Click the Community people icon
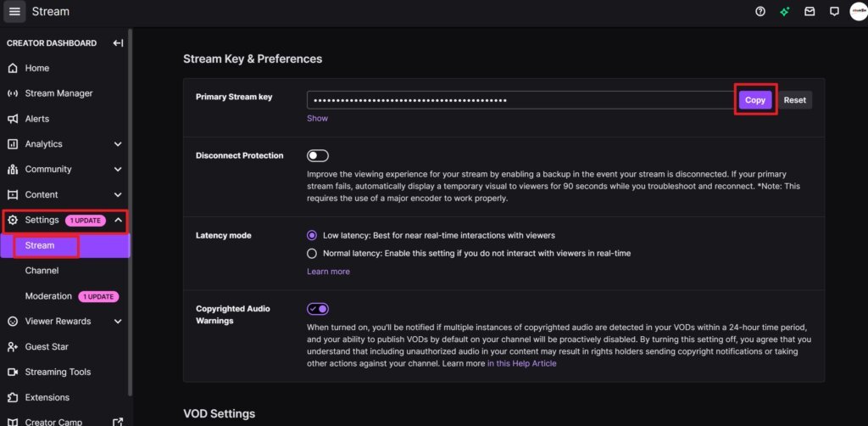The width and height of the screenshot is (868, 426). (13, 170)
